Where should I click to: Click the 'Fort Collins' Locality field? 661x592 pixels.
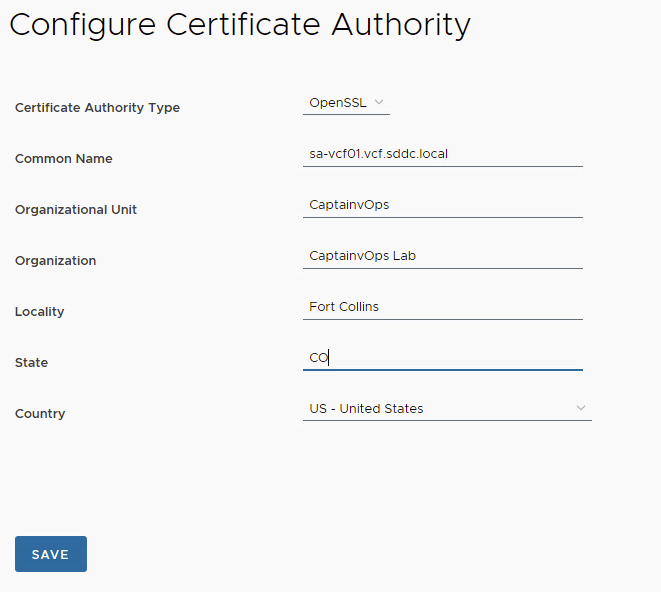tap(442, 306)
